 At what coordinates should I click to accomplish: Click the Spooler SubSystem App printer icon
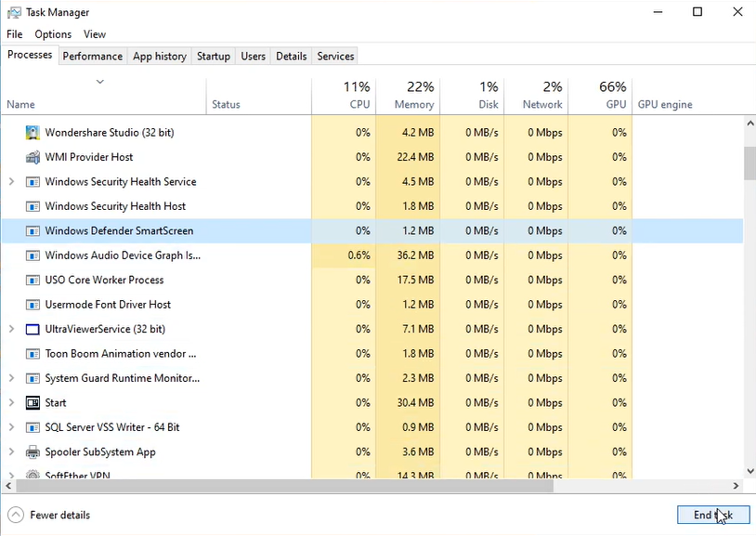33,452
